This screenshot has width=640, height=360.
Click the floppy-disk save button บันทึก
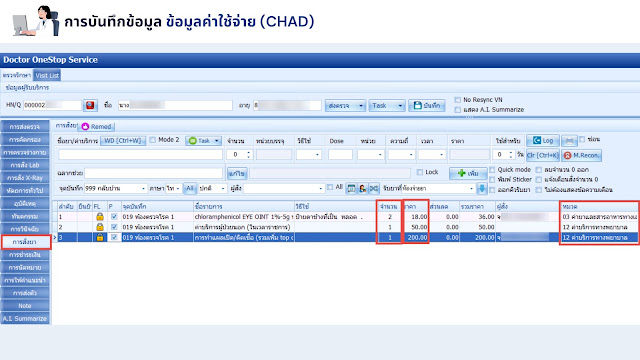click(x=427, y=105)
